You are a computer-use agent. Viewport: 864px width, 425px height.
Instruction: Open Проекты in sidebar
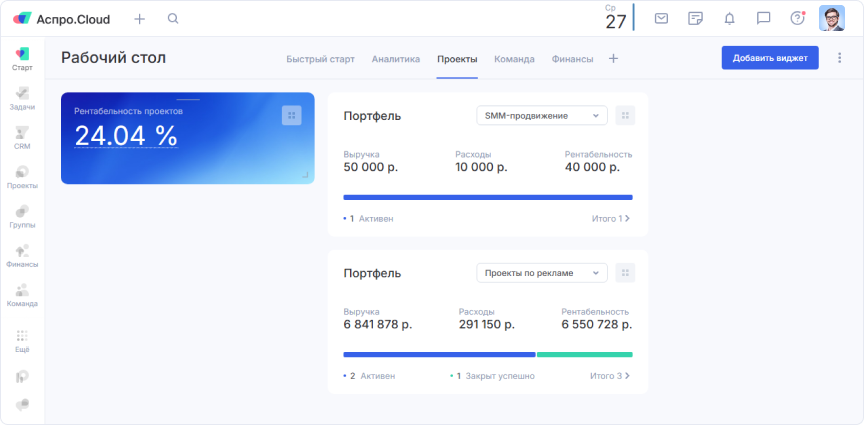23,177
